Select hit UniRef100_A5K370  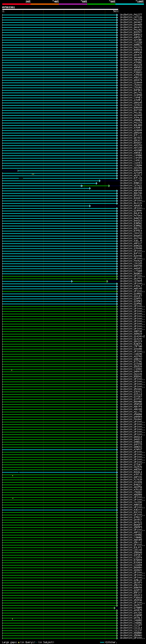click(131, 585)
